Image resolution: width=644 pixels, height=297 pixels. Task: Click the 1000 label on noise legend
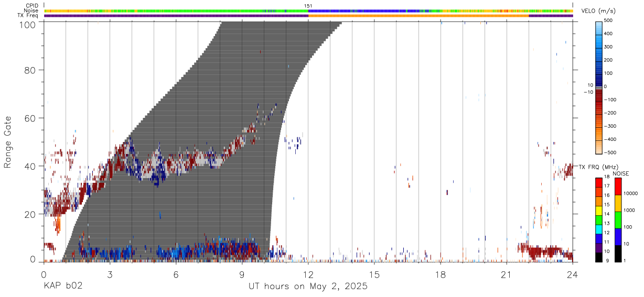coord(629,210)
